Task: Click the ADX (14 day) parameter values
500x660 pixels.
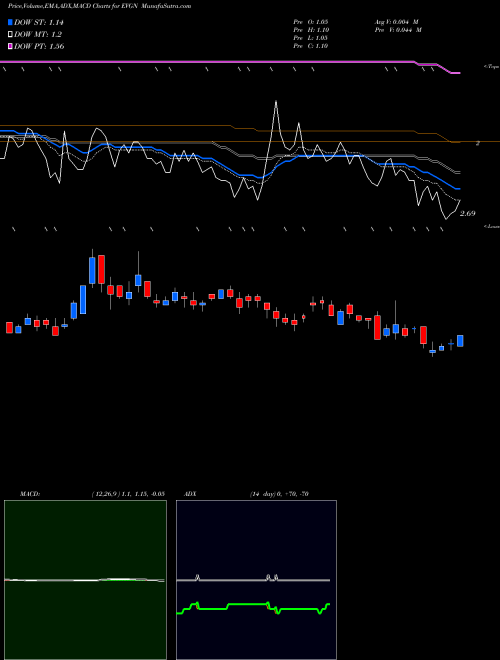Action: [x=279, y=494]
